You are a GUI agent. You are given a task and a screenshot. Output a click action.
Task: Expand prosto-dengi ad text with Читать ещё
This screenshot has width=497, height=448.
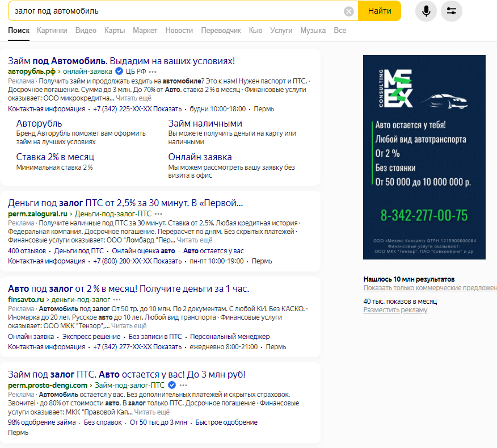152,412
